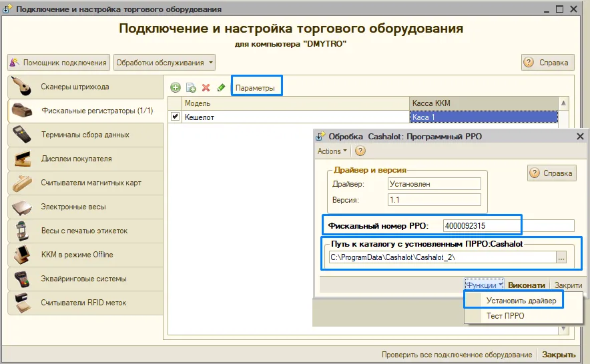Open the ККМ в режиме Offline section

(x=85, y=255)
